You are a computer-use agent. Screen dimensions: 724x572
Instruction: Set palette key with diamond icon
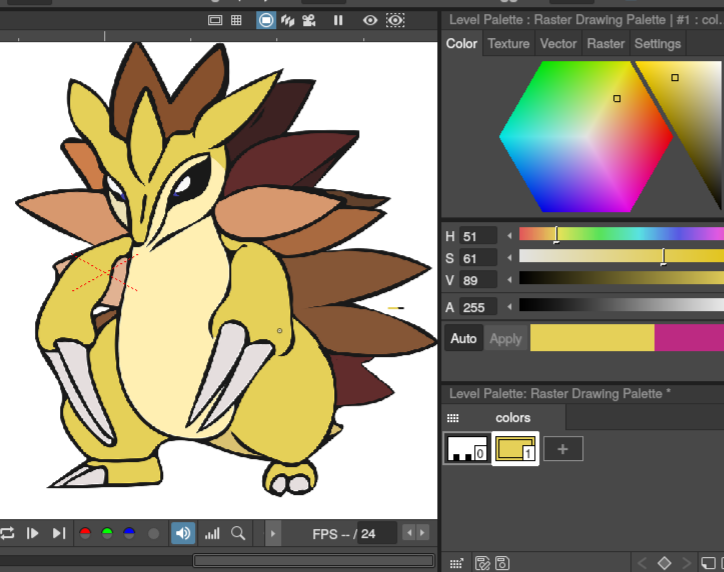click(664, 563)
